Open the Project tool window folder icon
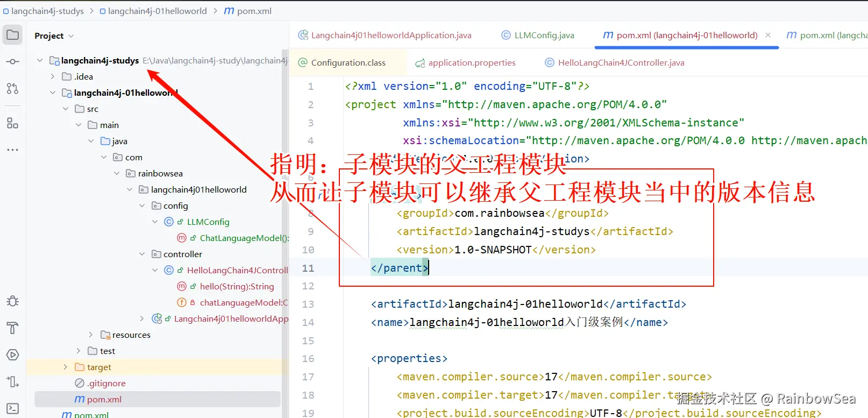Viewport: 868px width, 418px height. coord(12,36)
